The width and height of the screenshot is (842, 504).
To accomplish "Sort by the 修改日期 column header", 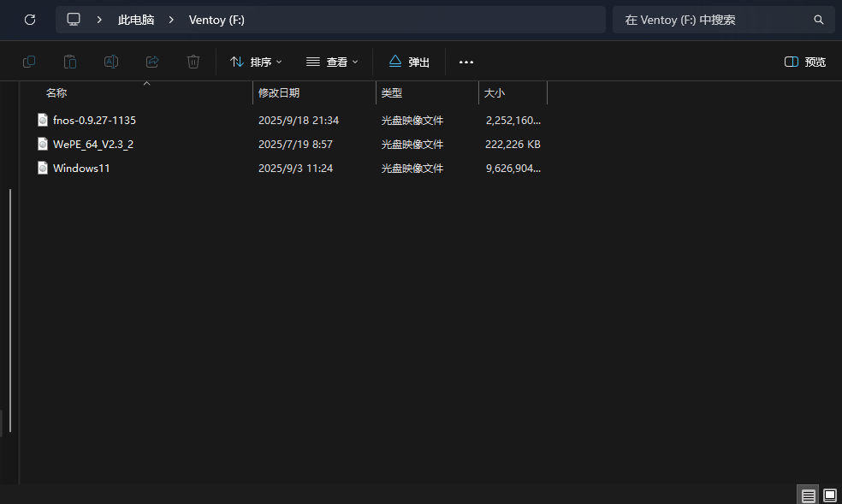I will 280,92.
